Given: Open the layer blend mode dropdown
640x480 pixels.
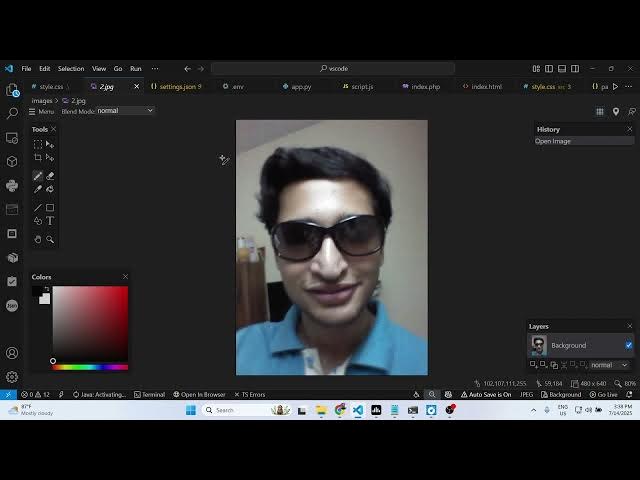Looking at the screenshot, I should [x=609, y=365].
